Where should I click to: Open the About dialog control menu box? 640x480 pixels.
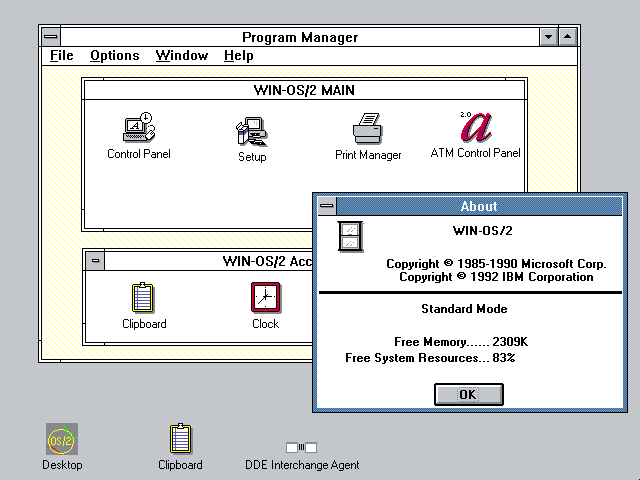(x=327, y=206)
